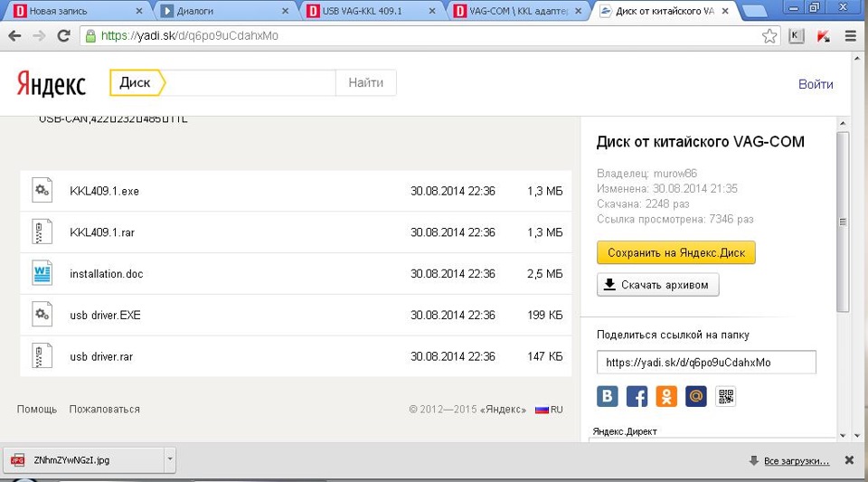The height and width of the screenshot is (482, 868).
Task: Click the Яндекс.Директ label
Action: pos(625,431)
